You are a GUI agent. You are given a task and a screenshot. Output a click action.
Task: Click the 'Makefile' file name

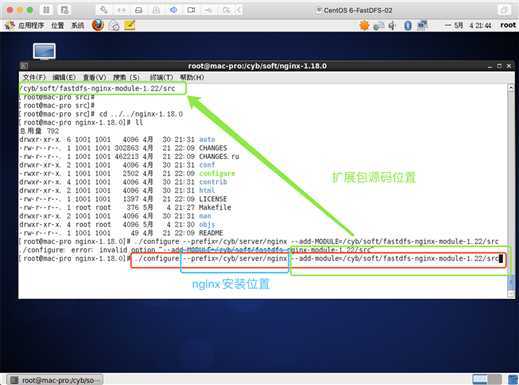tap(215, 207)
